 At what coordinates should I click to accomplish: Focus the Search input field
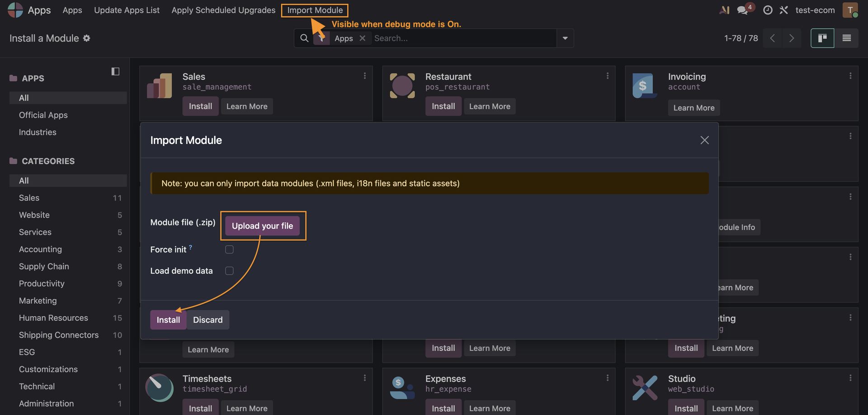tap(464, 38)
